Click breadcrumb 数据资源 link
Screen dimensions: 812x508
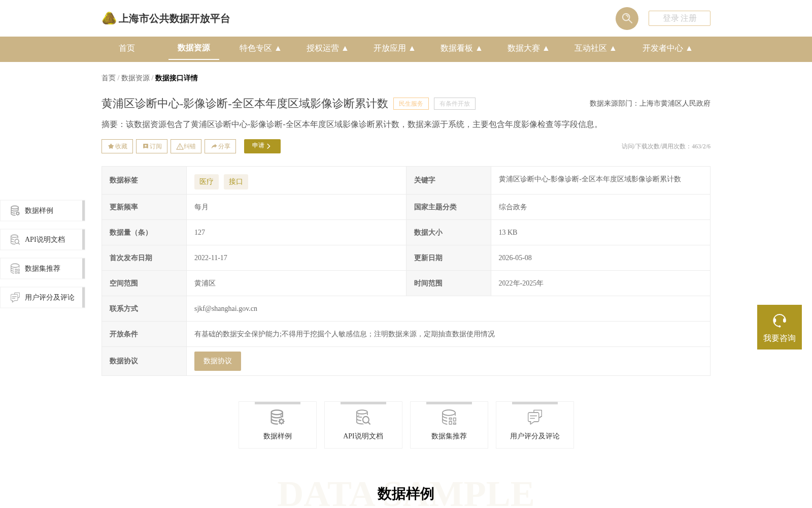coord(136,78)
